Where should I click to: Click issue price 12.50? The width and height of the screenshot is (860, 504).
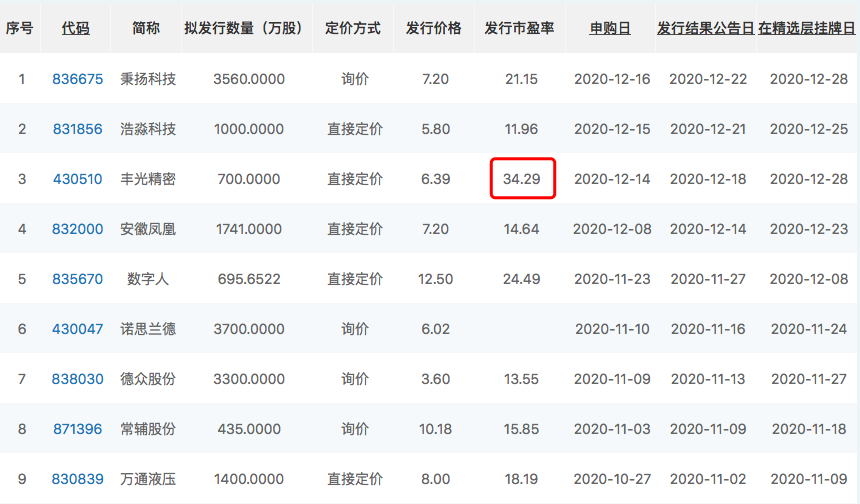coord(435,279)
